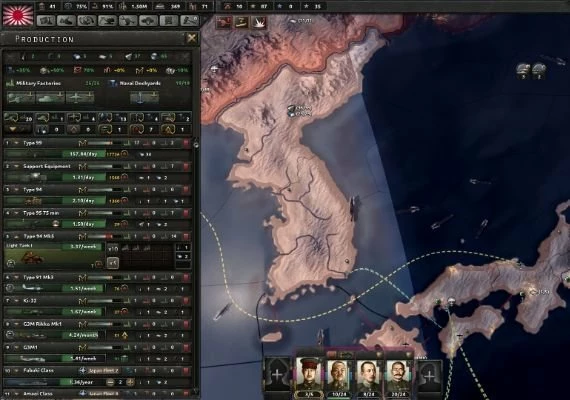The height and width of the screenshot is (400, 570).
Task: Toggle the aircraft stockpile filter showing 4
Action: tap(82, 118)
